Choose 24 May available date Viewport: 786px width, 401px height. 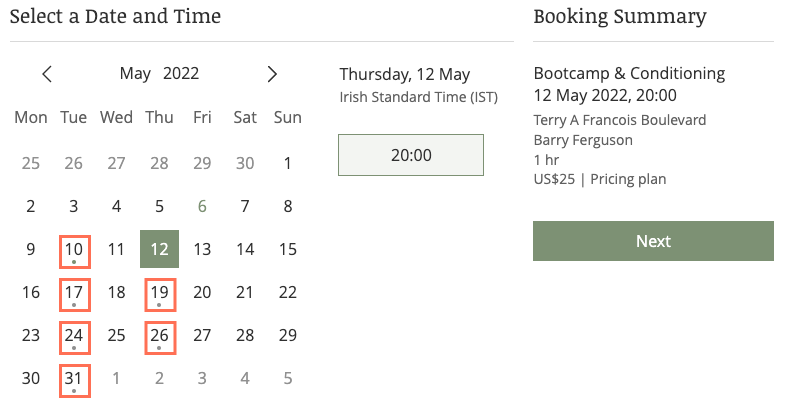[74, 338]
